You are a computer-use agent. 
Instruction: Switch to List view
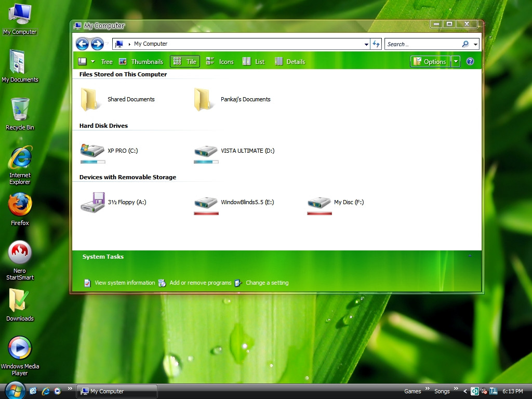click(254, 61)
